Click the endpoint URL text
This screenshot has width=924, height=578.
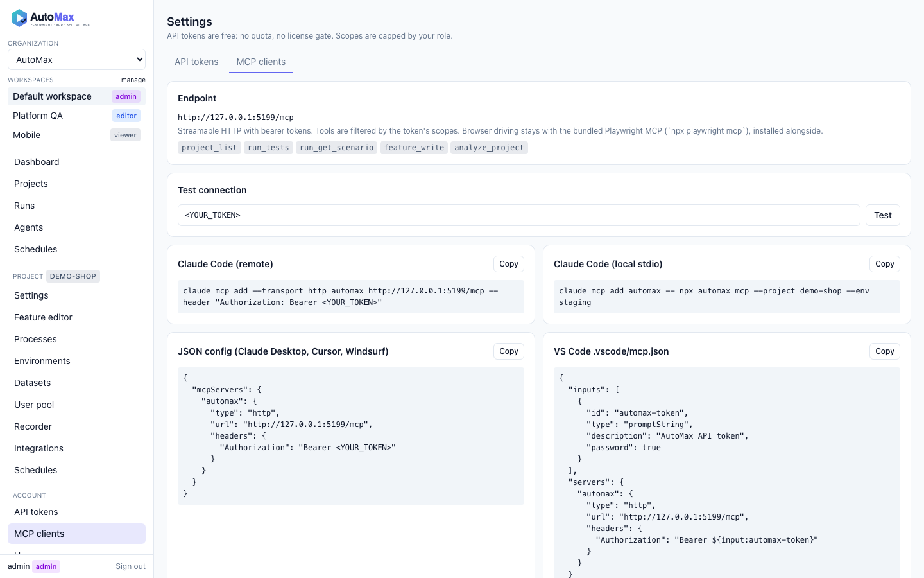click(235, 118)
